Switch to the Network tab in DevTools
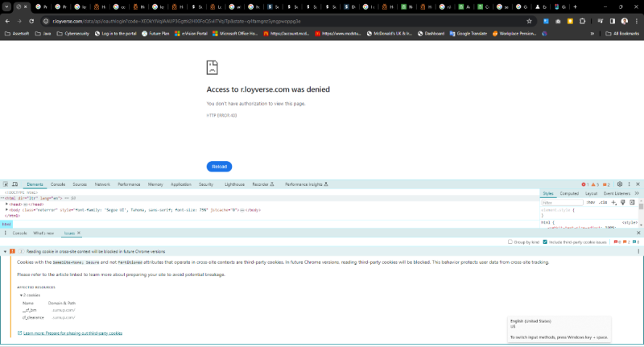 102,184
